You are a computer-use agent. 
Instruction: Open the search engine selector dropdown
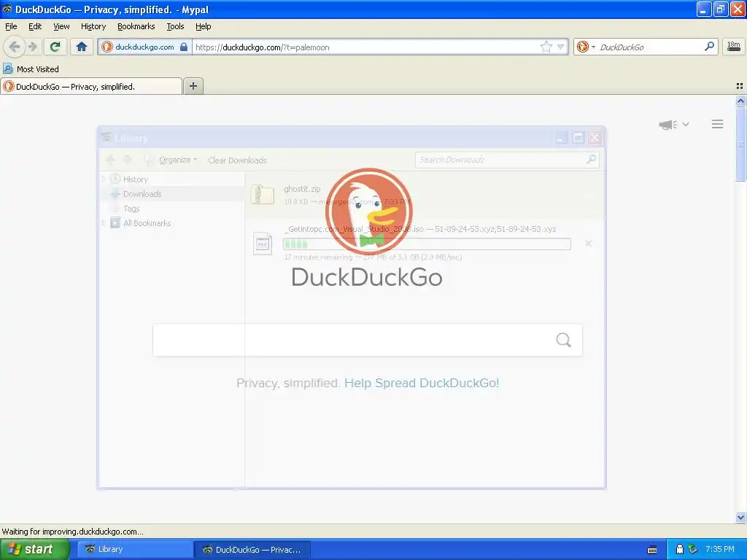coord(593,47)
